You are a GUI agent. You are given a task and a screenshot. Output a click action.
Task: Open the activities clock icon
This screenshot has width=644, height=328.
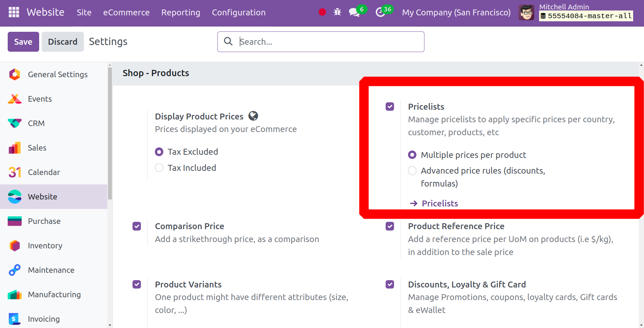[x=380, y=13]
